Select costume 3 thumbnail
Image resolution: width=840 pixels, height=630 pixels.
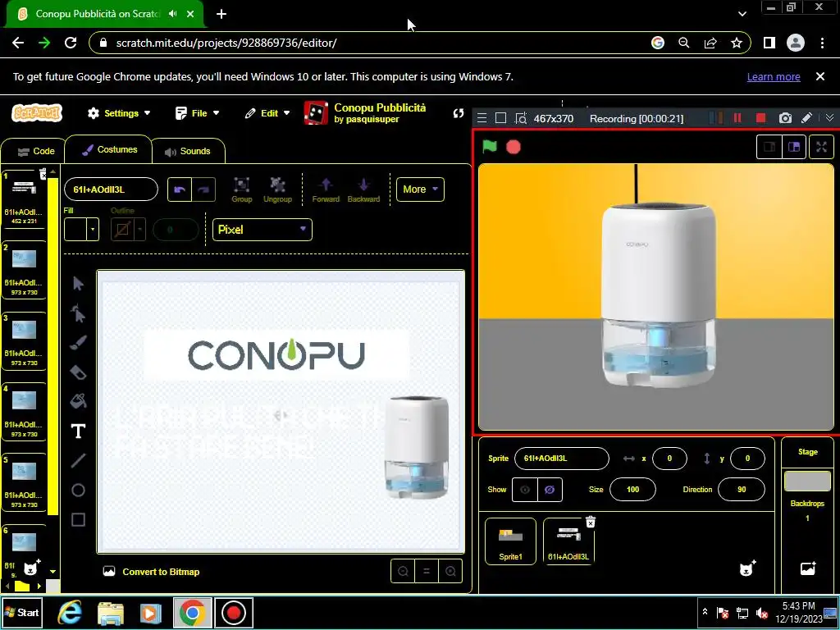24,340
